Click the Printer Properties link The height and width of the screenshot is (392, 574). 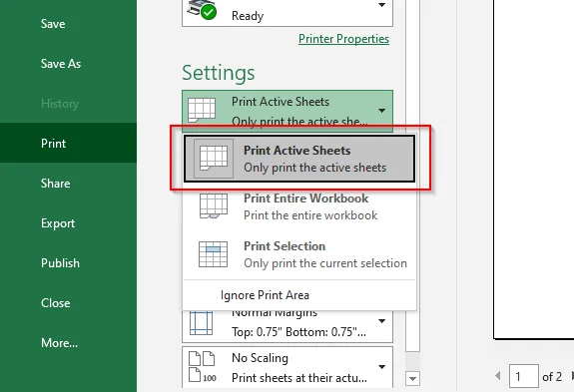coord(343,39)
